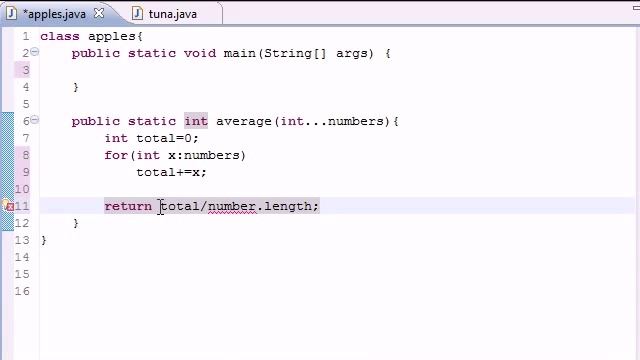Click 'main' in the method signature on line 2
Image resolution: width=640 pixels, height=360 pixels.
pyautogui.click(x=240, y=53)
